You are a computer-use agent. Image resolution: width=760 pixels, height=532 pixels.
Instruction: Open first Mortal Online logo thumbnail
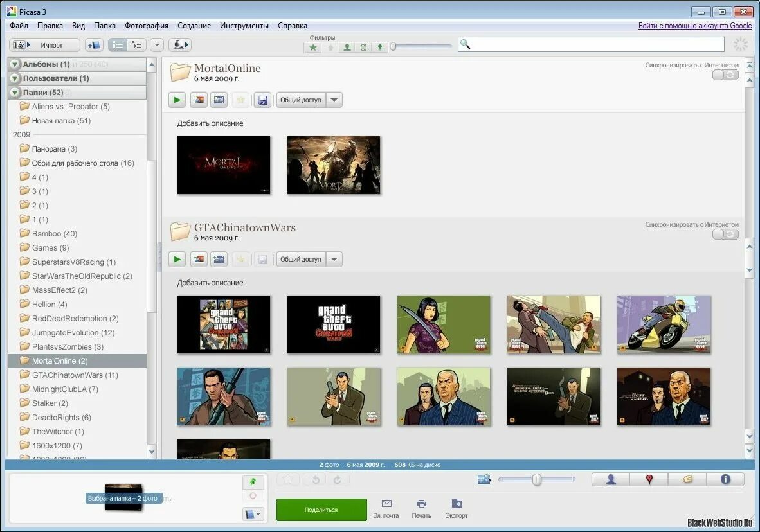(x=224, y=165)
